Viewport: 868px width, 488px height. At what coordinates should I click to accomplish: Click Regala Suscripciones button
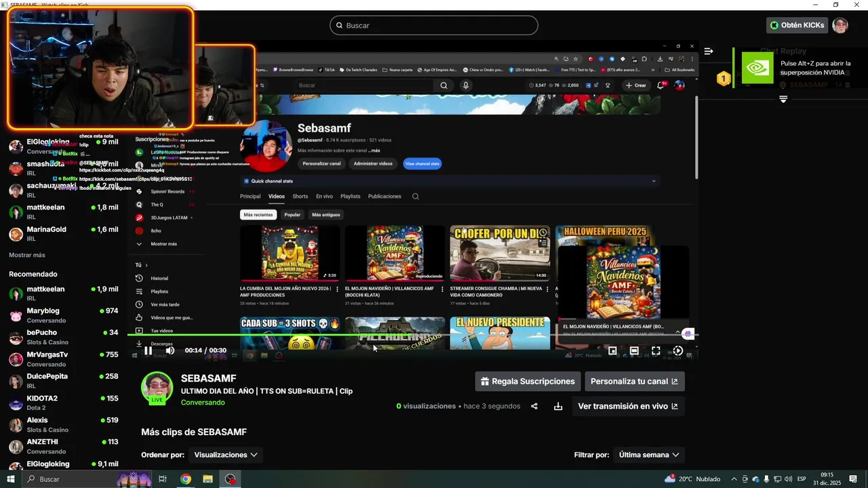[528, 382]
